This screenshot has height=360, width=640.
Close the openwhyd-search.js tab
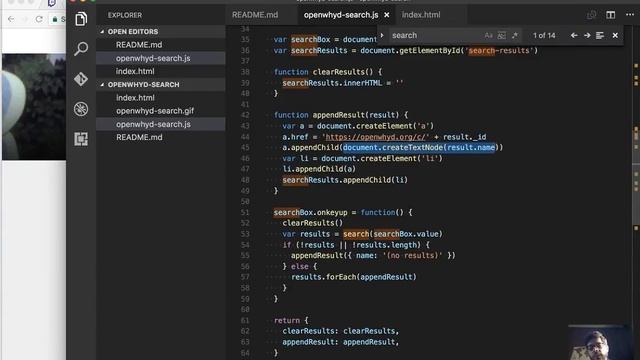point(387,15)
